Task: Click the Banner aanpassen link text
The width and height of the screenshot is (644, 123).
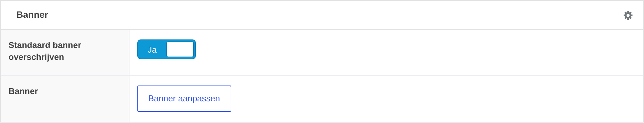Action: 184,98
